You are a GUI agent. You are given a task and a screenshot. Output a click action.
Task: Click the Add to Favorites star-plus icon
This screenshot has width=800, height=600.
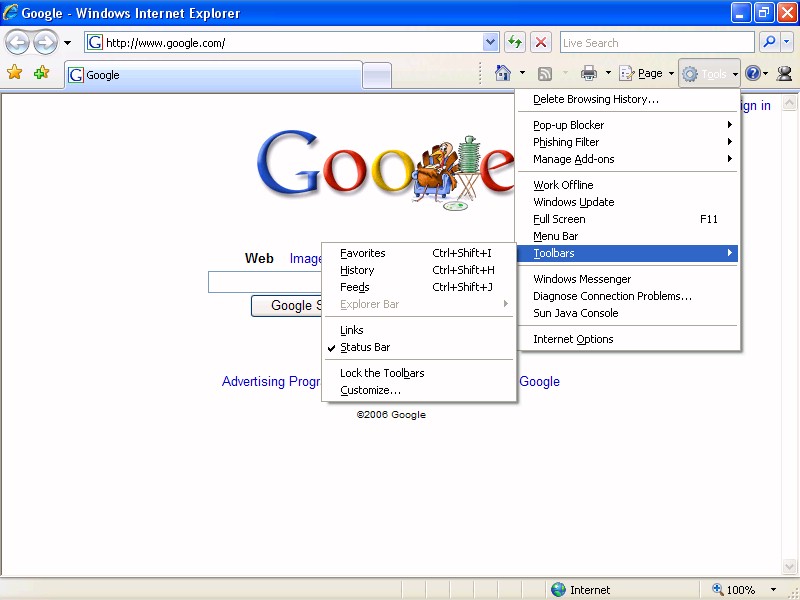pyautogui.click(x=41, y=73)
